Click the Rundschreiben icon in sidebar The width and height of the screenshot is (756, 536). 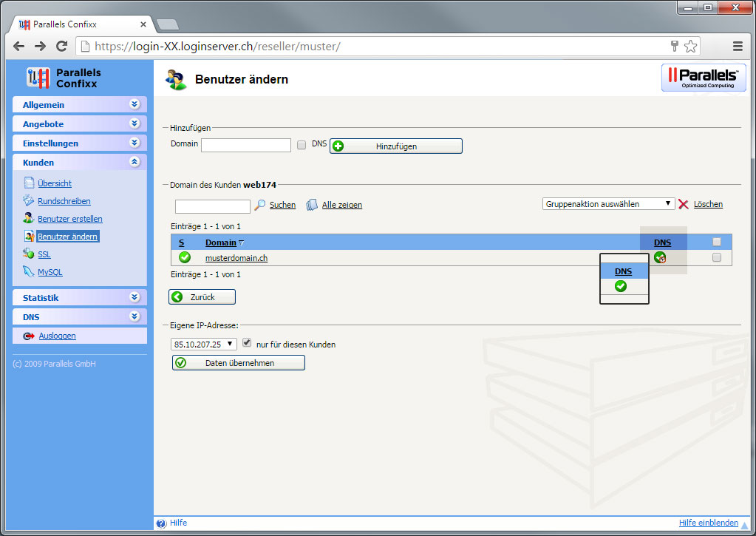(x=28, y=200)
